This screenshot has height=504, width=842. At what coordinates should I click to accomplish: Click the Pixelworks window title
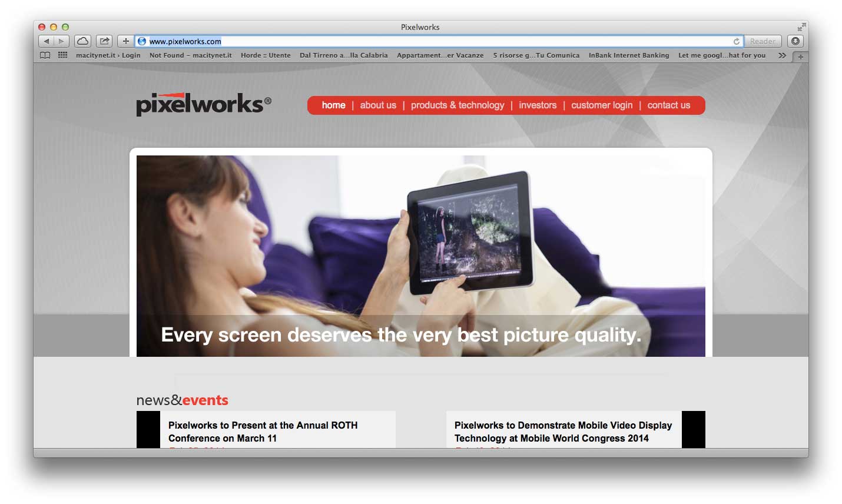420,27
